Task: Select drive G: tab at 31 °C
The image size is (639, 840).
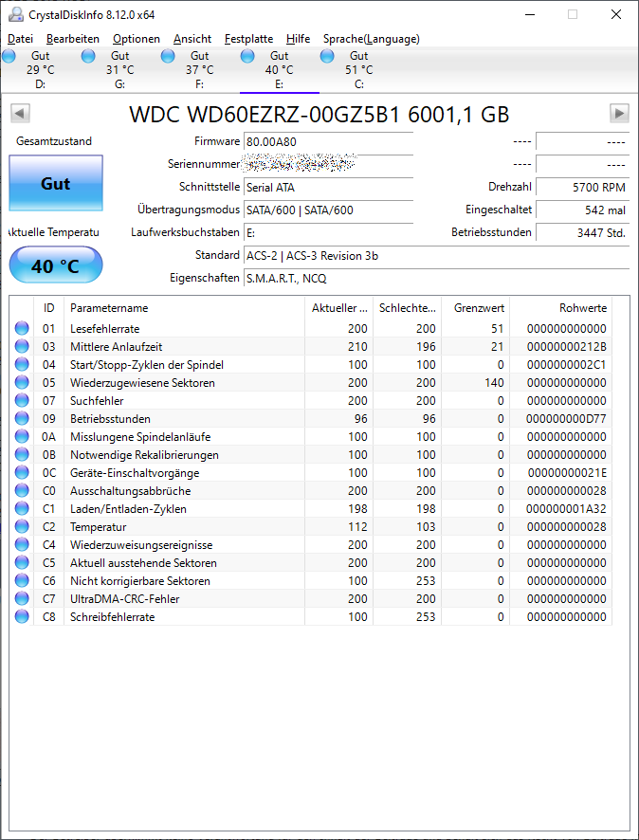Action: point(120,69)
